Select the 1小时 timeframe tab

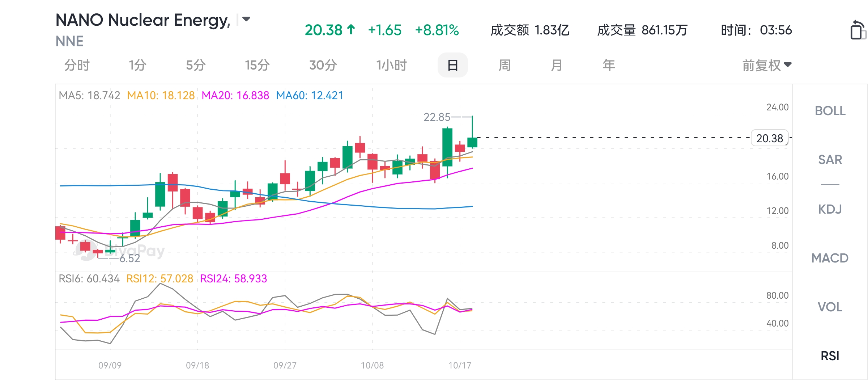[x=392, y=65]
